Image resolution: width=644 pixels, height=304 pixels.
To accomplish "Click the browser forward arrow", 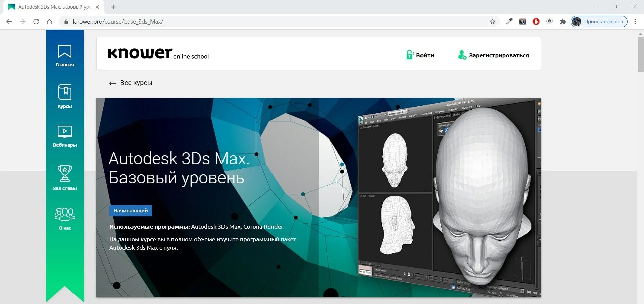I will pos(22,22).
